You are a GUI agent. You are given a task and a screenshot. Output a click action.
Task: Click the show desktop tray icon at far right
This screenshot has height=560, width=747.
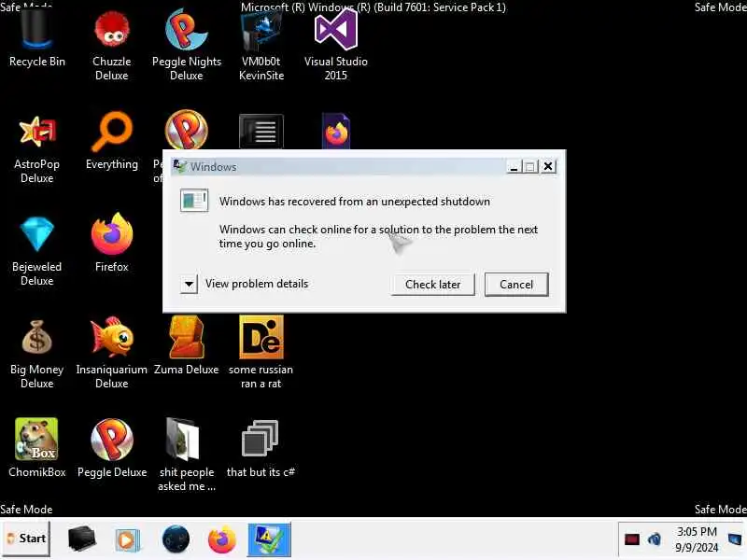click(736, 539)
